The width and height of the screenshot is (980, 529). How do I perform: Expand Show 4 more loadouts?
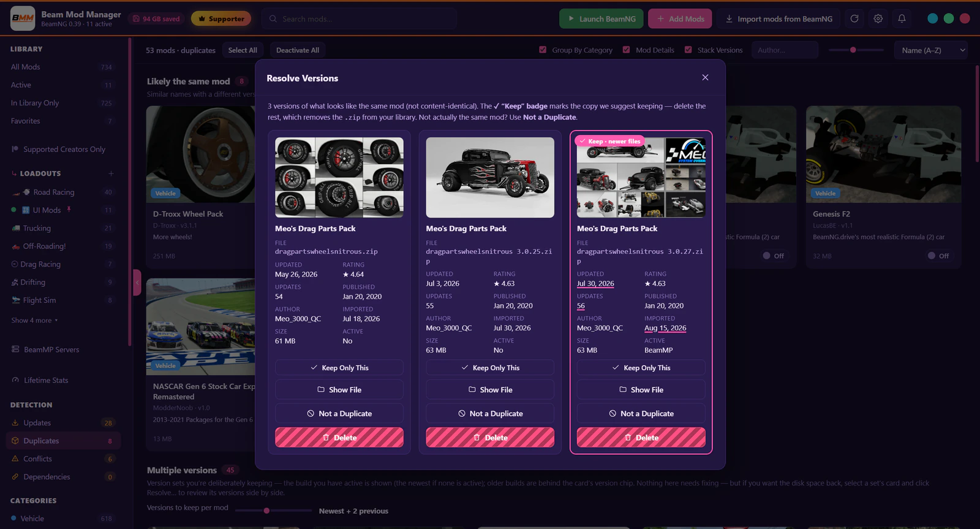pyautogui.click(x=34, y=321)
